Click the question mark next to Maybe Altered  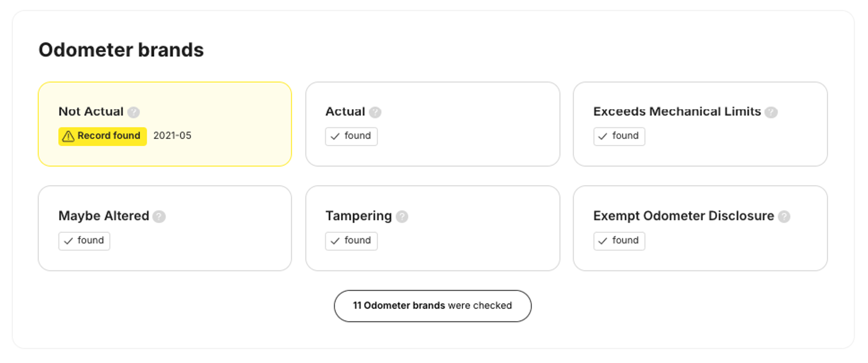(x=159, y=217)
